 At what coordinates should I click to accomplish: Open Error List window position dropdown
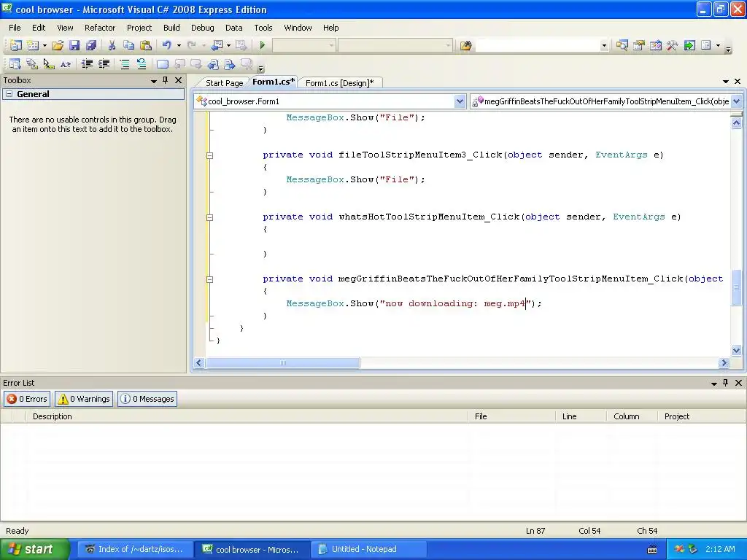714,384
